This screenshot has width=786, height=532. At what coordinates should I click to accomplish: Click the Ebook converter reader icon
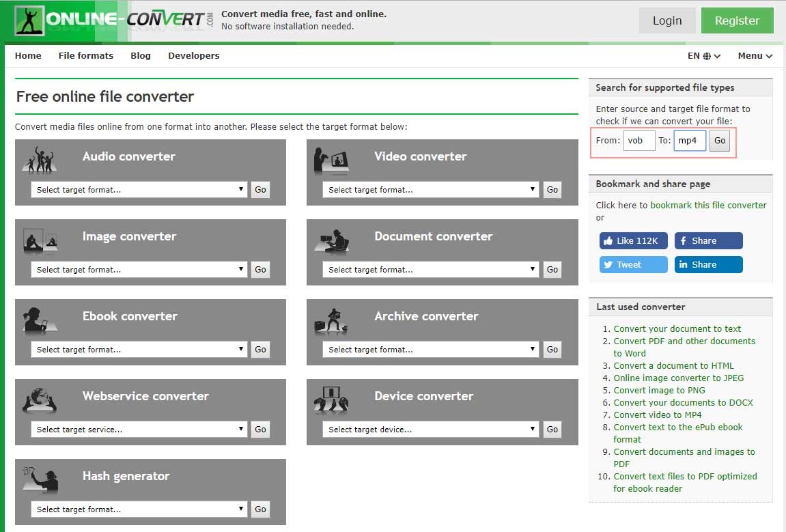pyautogui.click(x=40, y=320)
